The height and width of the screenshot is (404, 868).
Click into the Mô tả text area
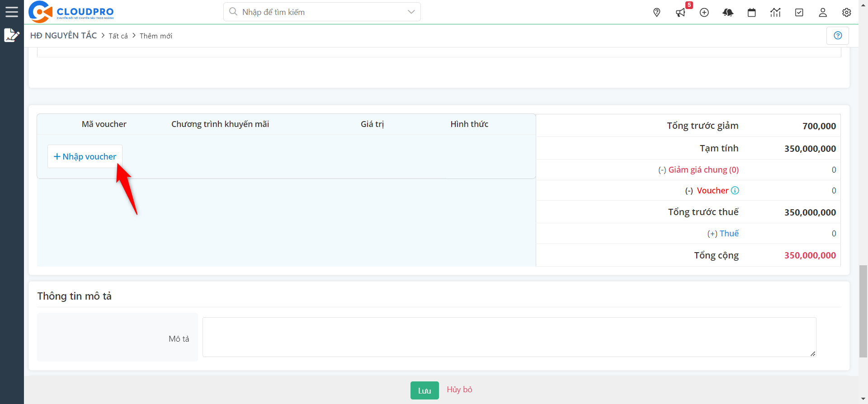(509, 337)
